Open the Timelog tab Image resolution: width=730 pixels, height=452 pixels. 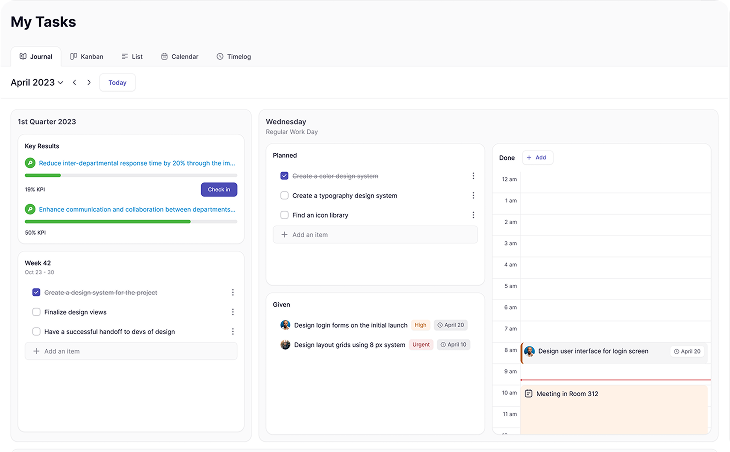pyautogui.click(x=234, y=57)
